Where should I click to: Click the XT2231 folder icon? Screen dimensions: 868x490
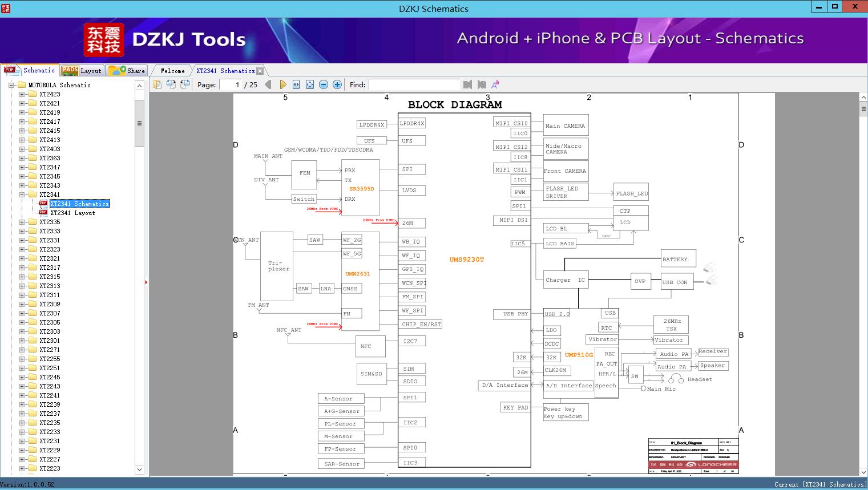(32, 441)
